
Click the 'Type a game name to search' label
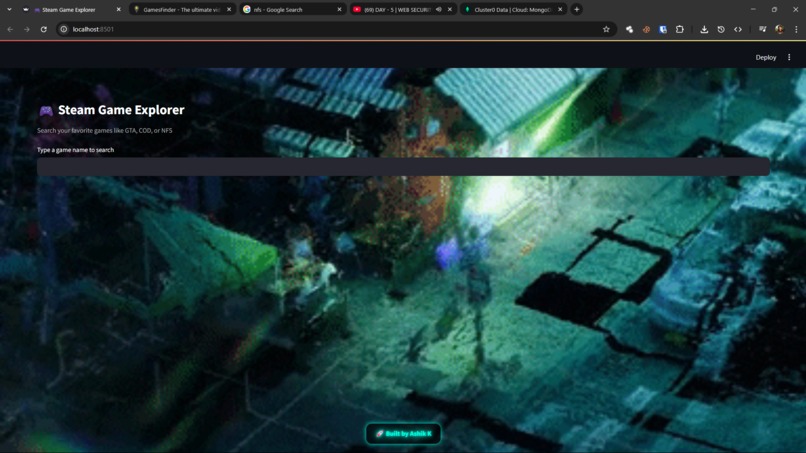coord(76,150)
